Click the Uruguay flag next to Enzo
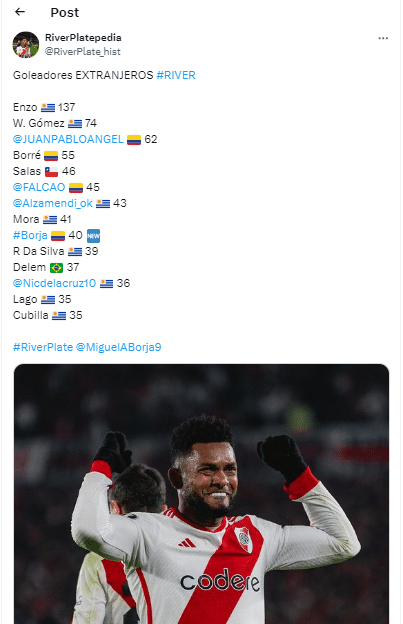This screenshot has width=403, height=624. pos(48,107)
